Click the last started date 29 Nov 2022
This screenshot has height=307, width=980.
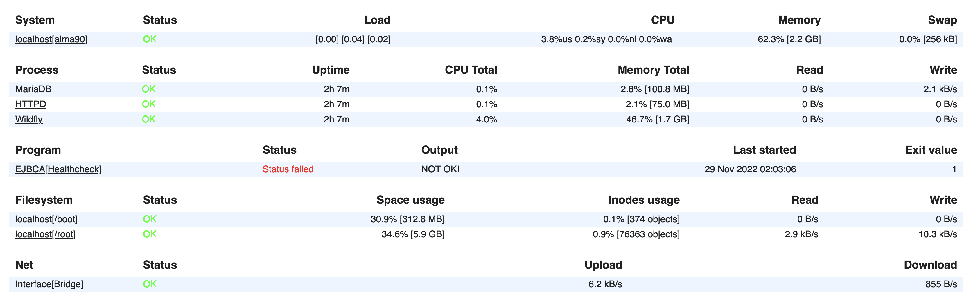750,169
